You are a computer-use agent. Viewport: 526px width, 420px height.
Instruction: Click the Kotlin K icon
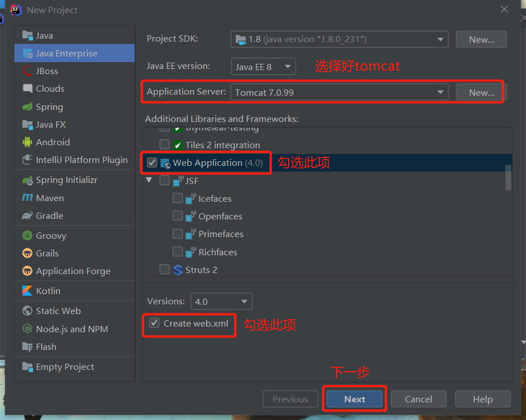coord(27,291)
